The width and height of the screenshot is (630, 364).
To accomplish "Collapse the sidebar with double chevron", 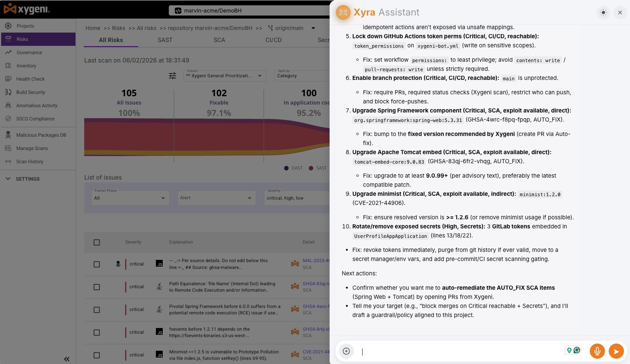I will coord(67,359).
